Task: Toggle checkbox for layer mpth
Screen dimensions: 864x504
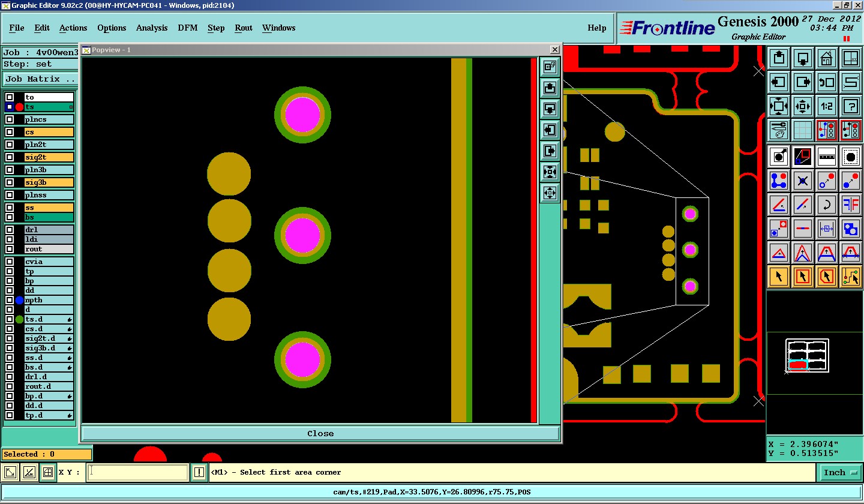Action: pos(10,300)
